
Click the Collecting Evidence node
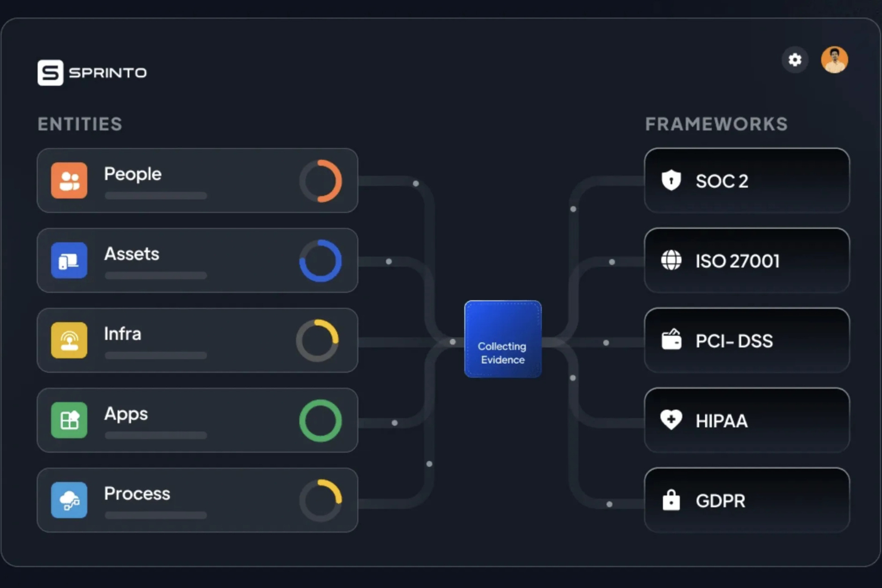tap(502, 338)
